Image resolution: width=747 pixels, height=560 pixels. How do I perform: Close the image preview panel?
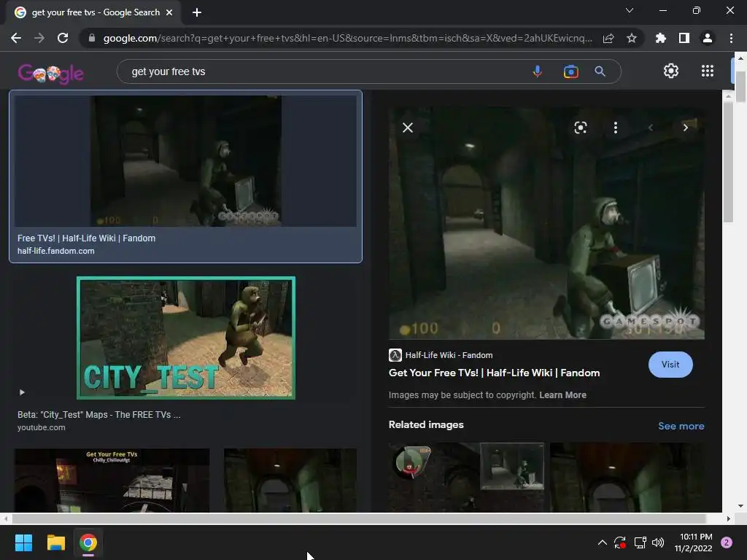pyautogui.click(x=408, y=128)
